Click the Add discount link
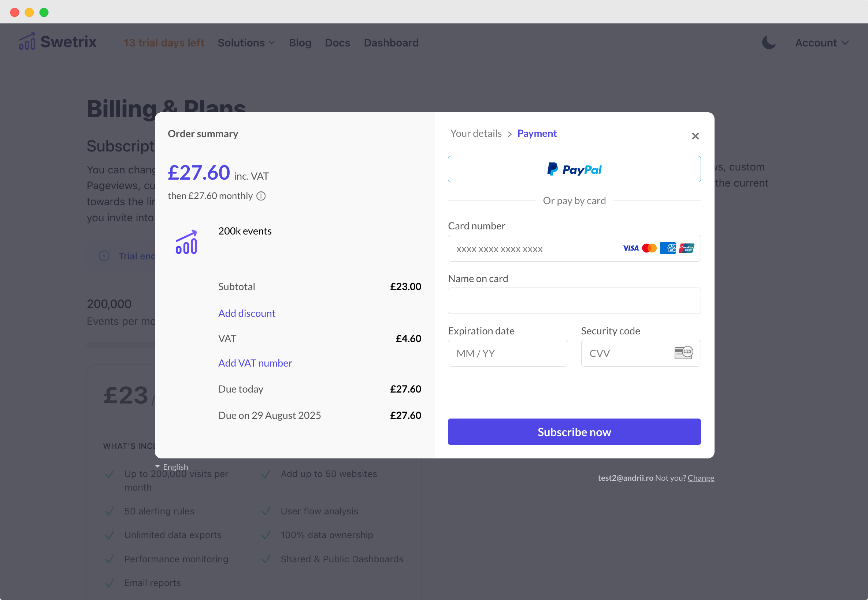 (x=246, y=313)
